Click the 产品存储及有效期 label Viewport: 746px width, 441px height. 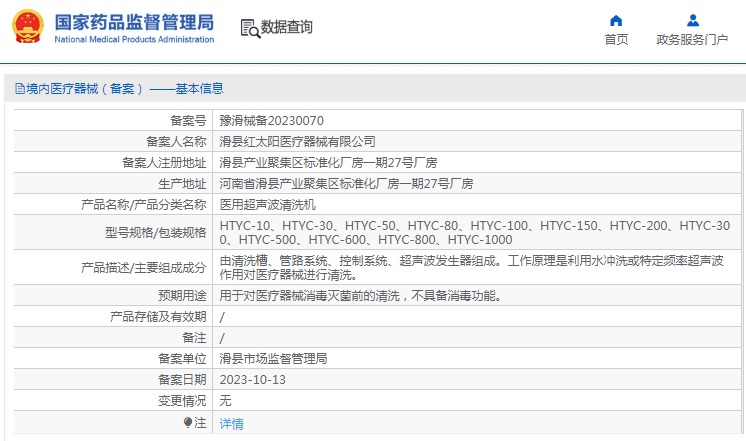158,317
